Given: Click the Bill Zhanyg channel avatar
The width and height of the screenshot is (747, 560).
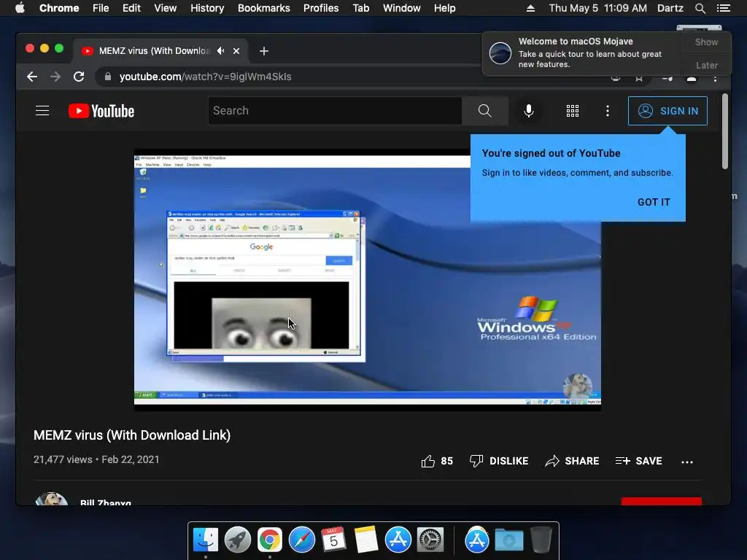Looking at the screenshot, I should [x=52, y=499].
